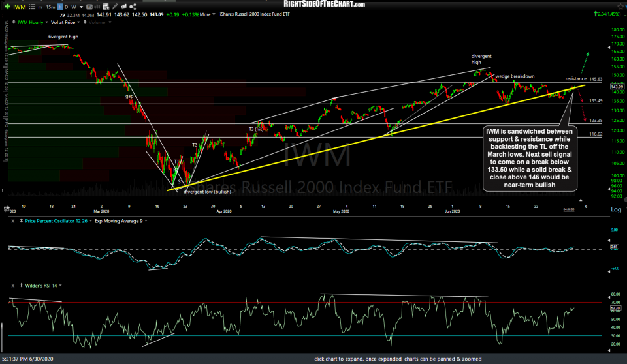
Task: Click the snapshot camera icon
Action: 123,7
